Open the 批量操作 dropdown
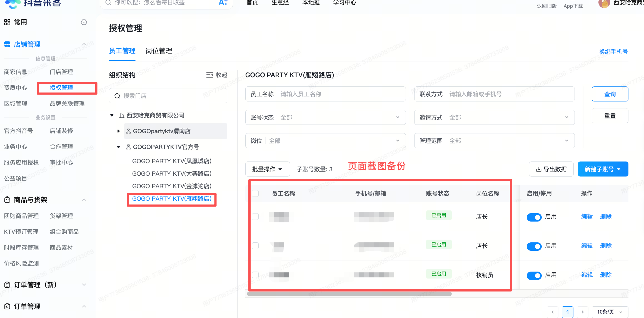The height and width of the screenshot is (318, 644). [x=267, y=169]
